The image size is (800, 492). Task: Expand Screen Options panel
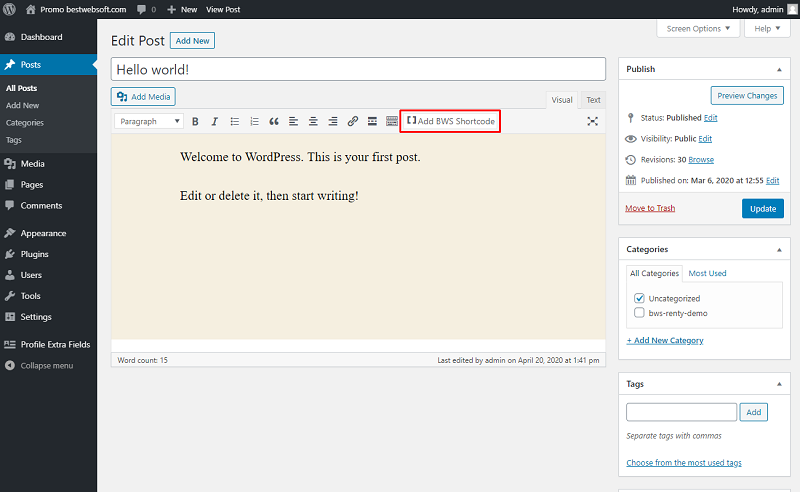click(x=698, y=29)
